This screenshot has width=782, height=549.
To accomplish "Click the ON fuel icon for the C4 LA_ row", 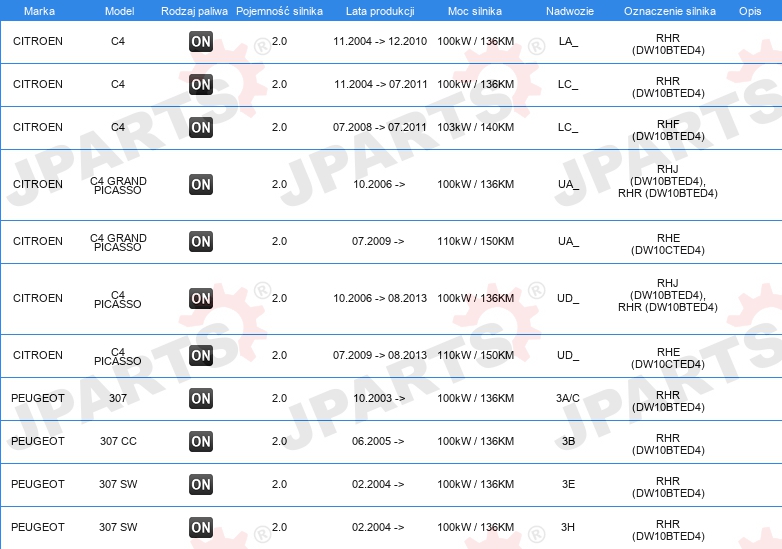I will click(201, 41).
